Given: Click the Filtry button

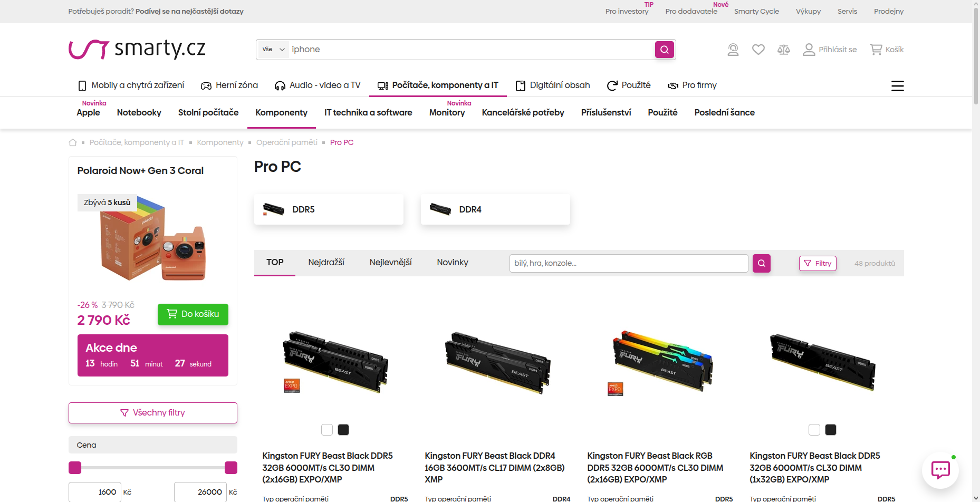Looking at the screenshot, I should pyautogui.click(x=818, y=263).
